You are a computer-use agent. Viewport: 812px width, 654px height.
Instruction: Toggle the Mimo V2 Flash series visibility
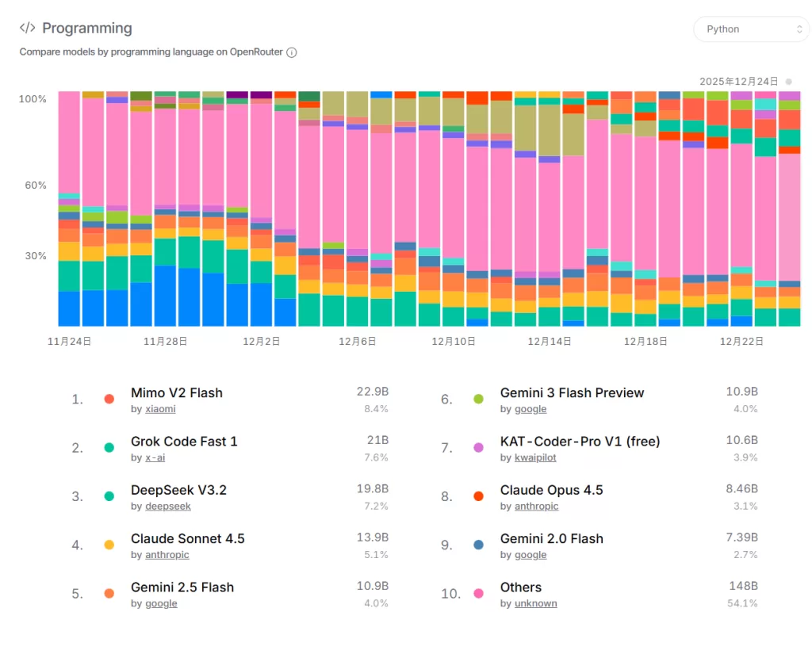109,400
